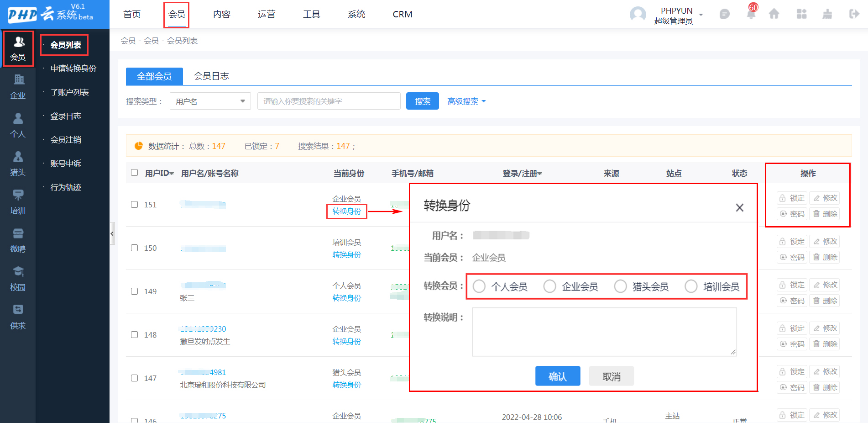This screenshot has height=423, width=868.
Task: Click 转换身份 link for user 149
Action: 346,298
